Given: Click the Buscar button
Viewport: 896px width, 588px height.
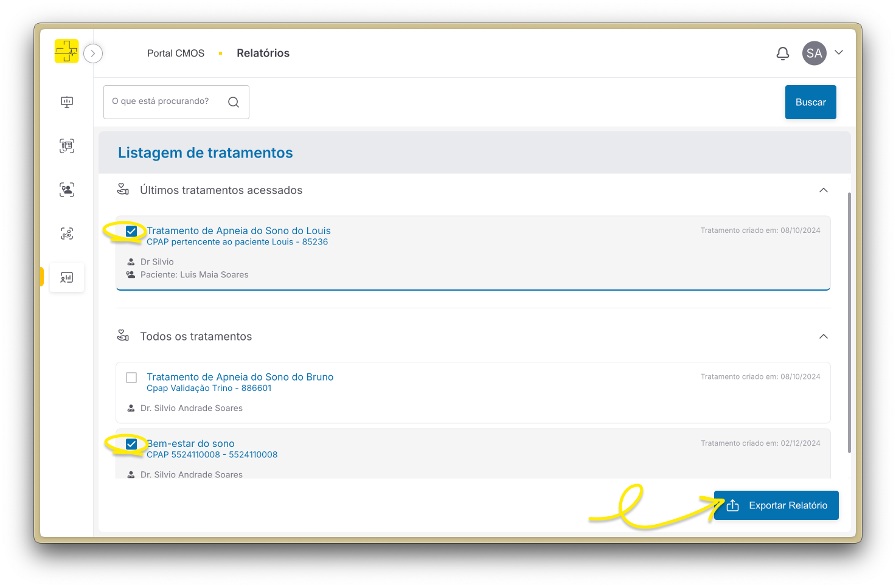Looking at the screenshot, I should [810, 102].
